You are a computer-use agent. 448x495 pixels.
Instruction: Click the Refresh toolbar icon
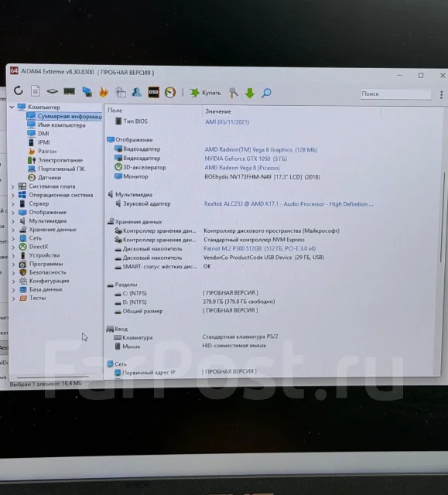(x=19, y=91)
